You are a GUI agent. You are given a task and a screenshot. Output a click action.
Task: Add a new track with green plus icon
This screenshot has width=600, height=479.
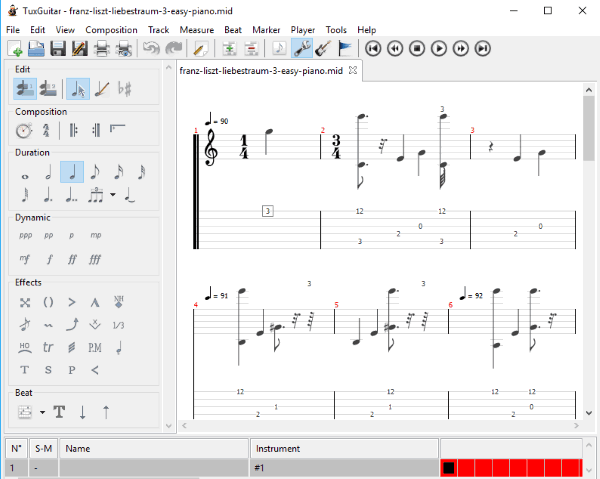click(230, 49)
